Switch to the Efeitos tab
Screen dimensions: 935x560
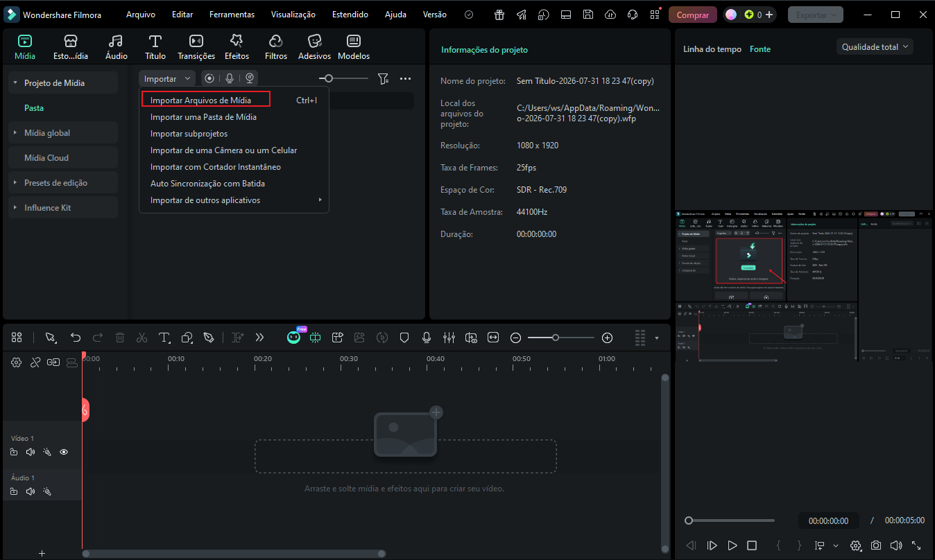(x=237, y=48)
